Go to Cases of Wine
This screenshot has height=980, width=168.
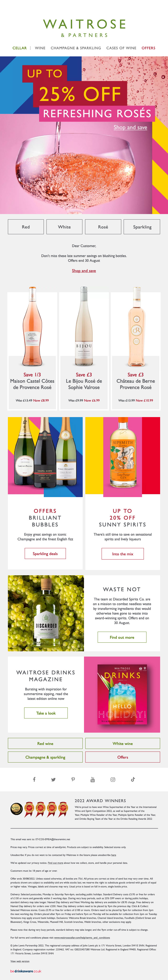(x=121, y=48)
